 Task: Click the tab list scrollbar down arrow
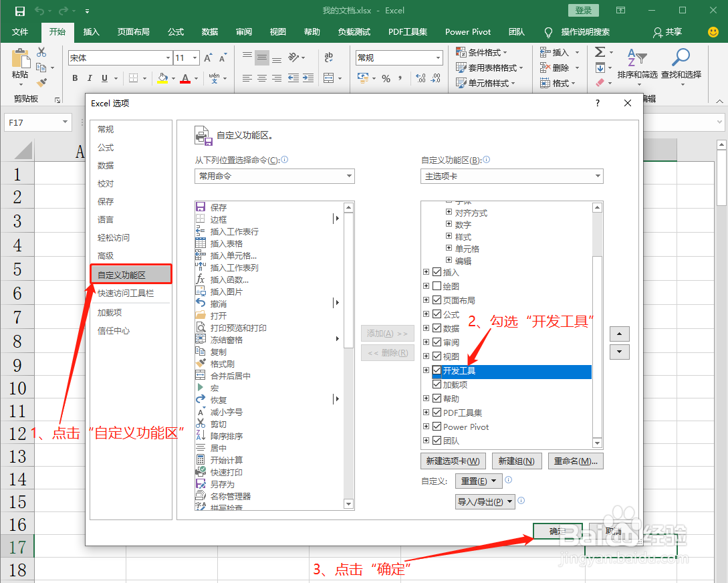[x=598, y=443]
